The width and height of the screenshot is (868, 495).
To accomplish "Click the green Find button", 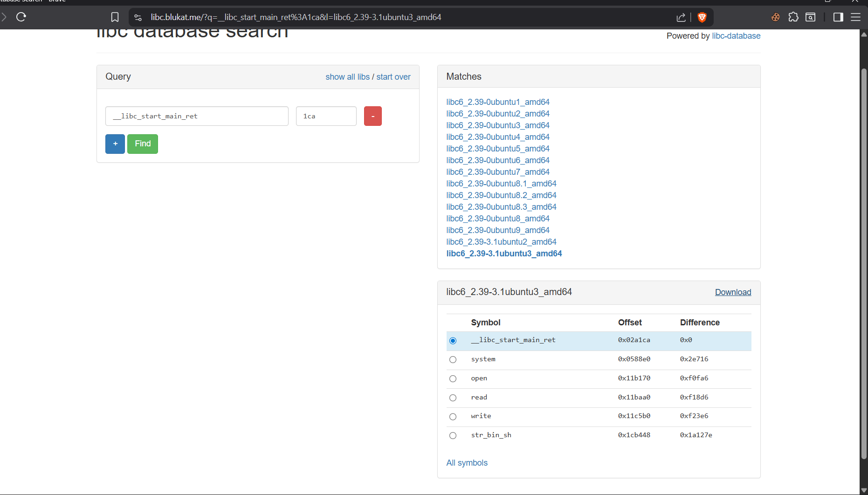I will [143, 144].
